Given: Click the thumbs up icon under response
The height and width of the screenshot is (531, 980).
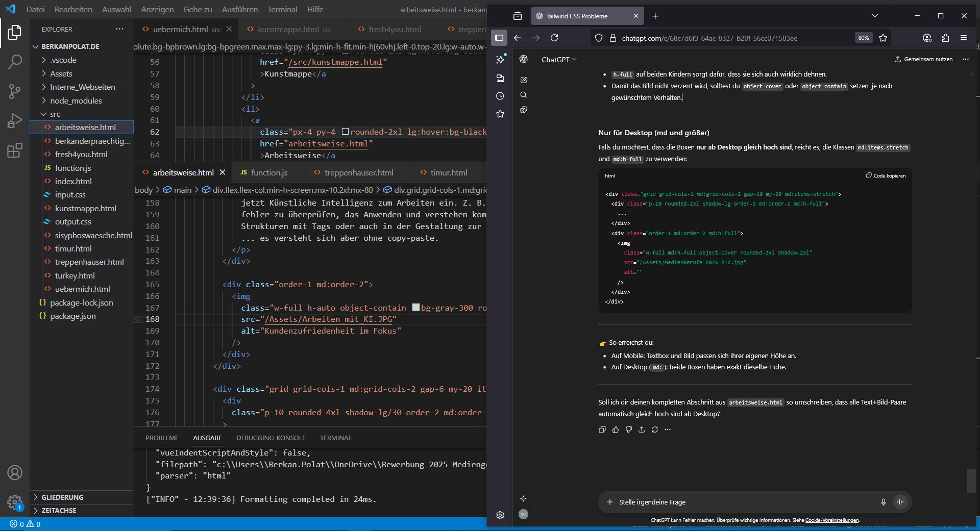Looking at the screenshot, I should [x=616, y=429].
